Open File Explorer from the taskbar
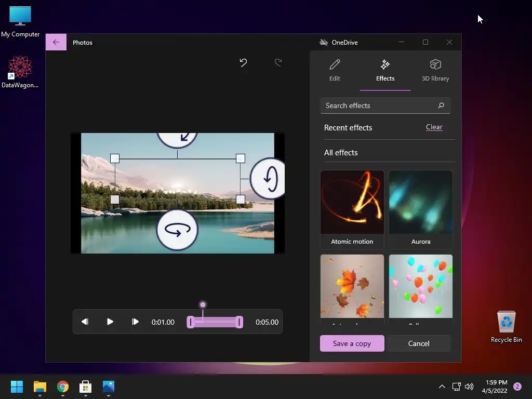The width and height of the screenshot is (532, 399). pyautogui.click(x=39, y=387)
